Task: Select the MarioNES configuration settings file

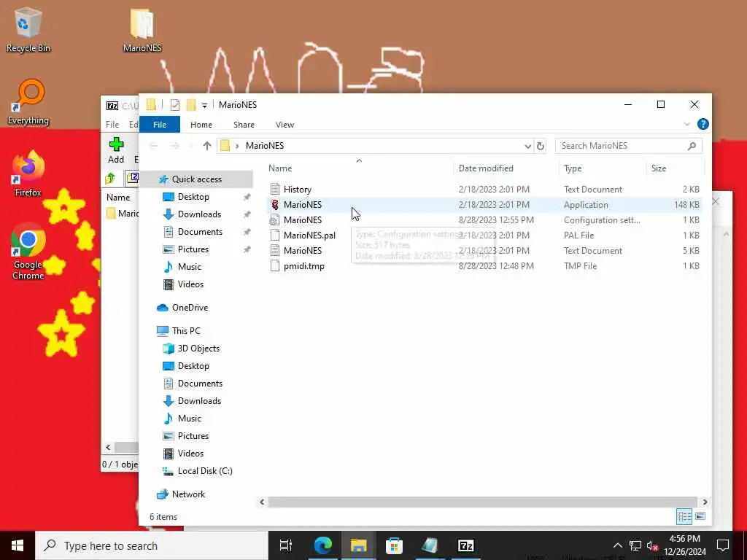Action: 484,220
